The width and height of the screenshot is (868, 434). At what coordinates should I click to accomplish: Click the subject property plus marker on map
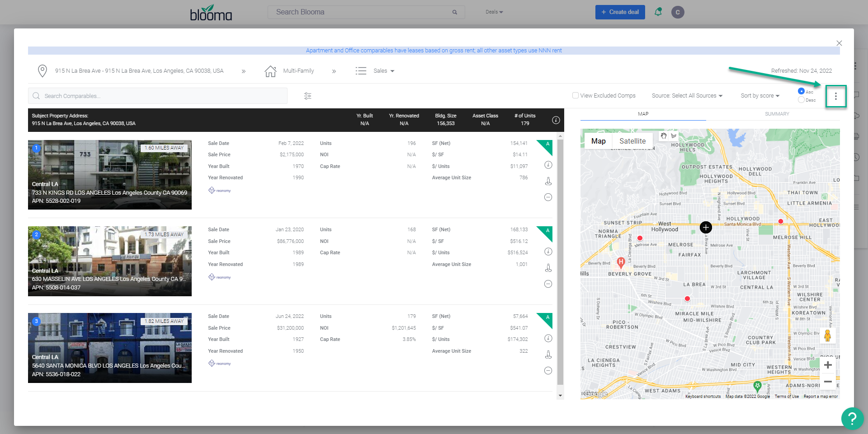pyautogui.click(x=706, y=227)
